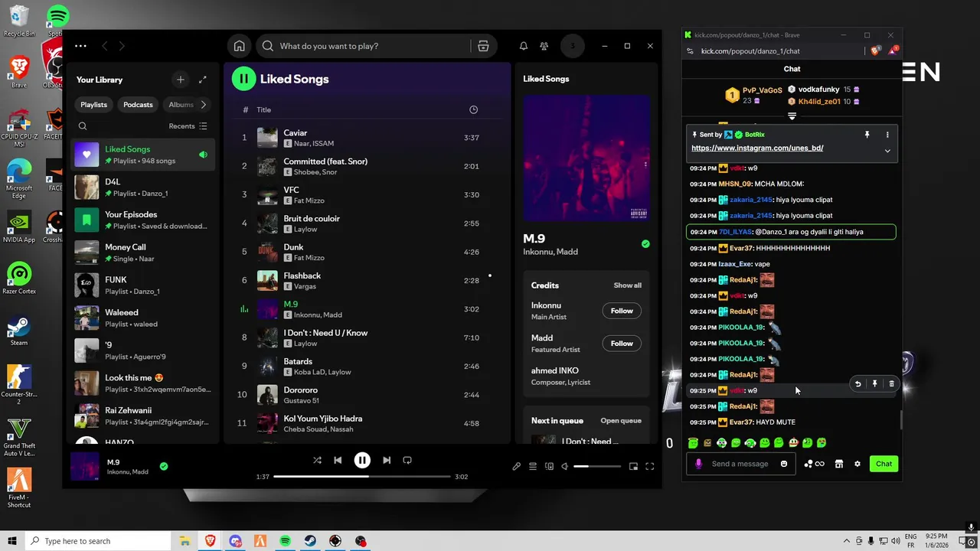Open Recents sort and view dropdown

[188, 126]
